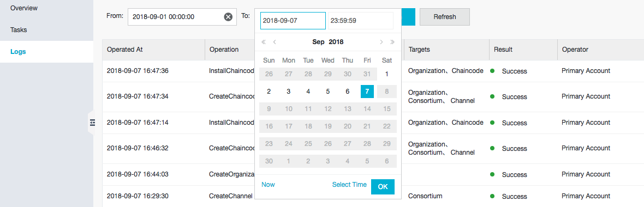The width and height of the screenshot is (644, 207).
Task: Clear the From date field
Action: point(228,17)
